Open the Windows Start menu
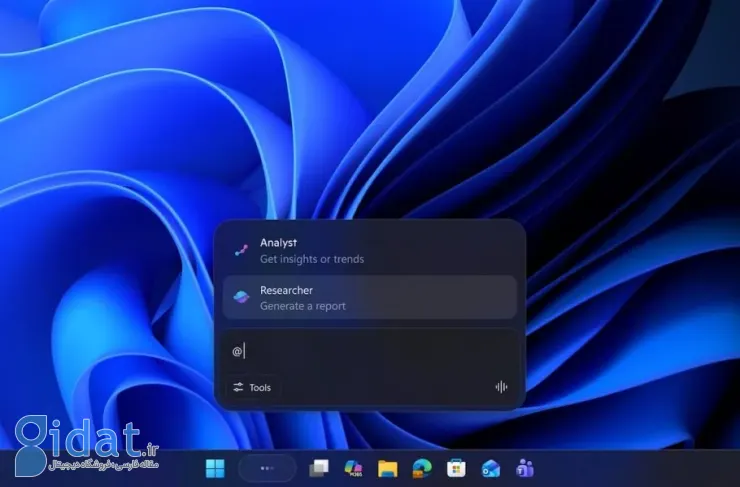The image size is (740, 487). tap(215, 468)
